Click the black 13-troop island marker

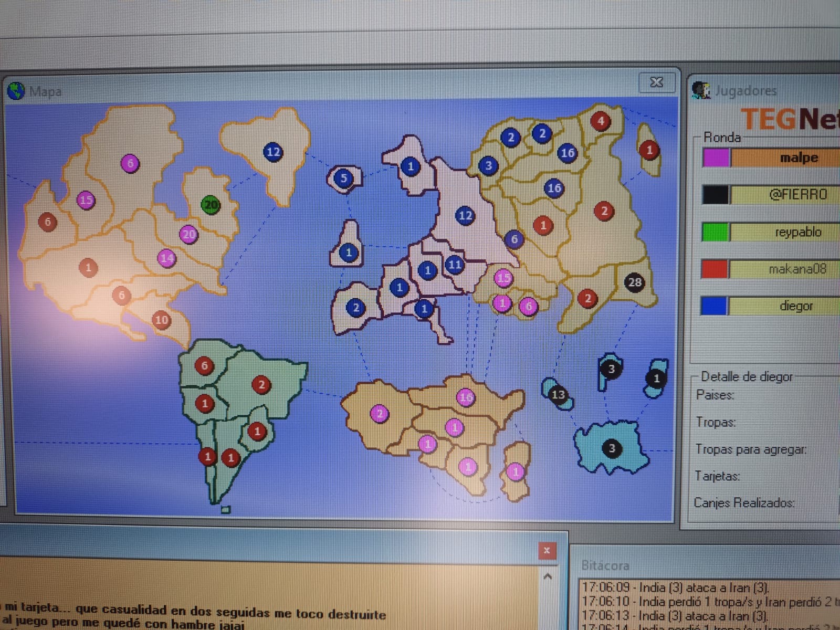click(558, 394)
